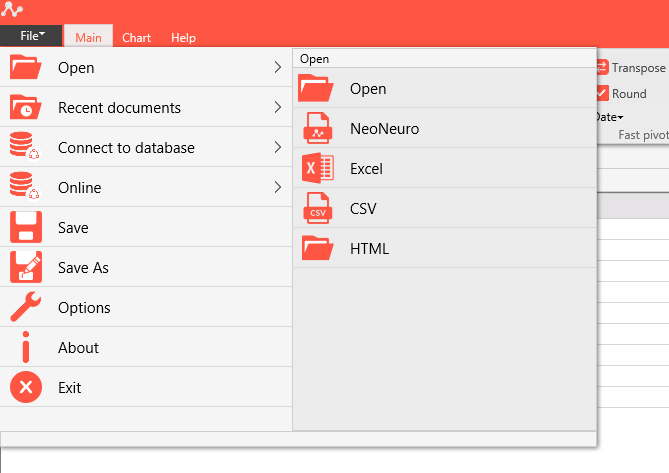Click the Save As pencil-disk icon
The height and width of the screenshot is (473, 669).
(x=26, y=267)
